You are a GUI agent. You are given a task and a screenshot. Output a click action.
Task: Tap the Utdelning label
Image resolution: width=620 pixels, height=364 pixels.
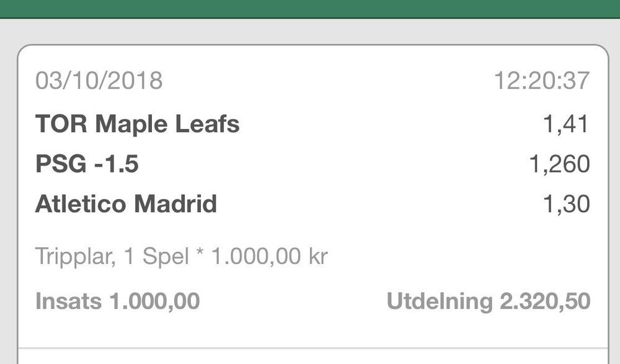click(439, 302)
